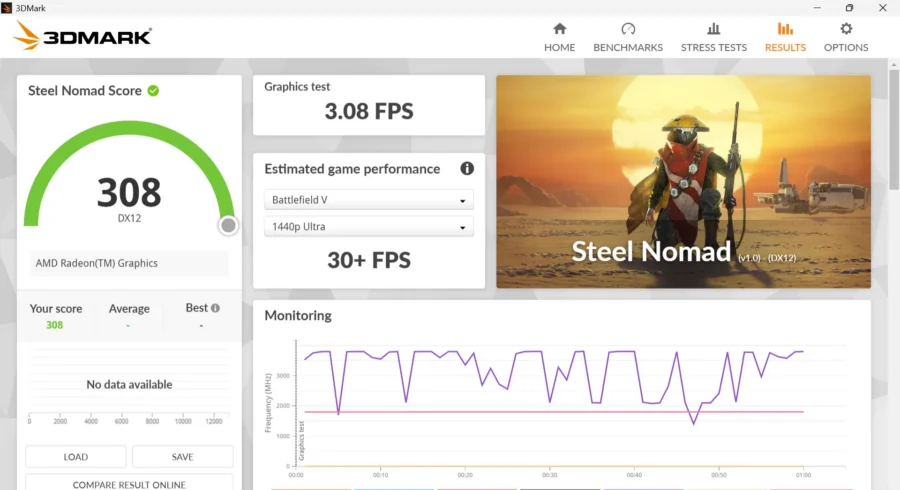This screenshot has width=900, height=490.
Task: Click the 308 score number
Action: coord(129,192)
